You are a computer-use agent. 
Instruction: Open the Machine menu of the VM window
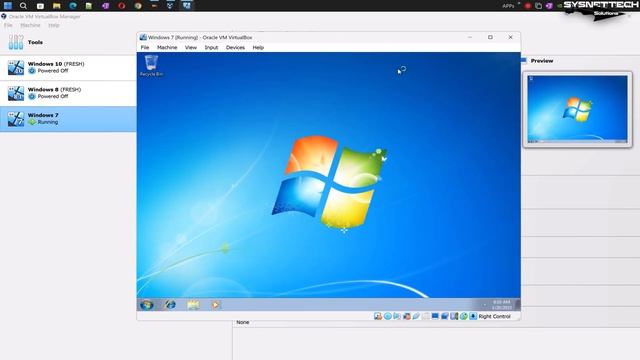tap(167, 48)
